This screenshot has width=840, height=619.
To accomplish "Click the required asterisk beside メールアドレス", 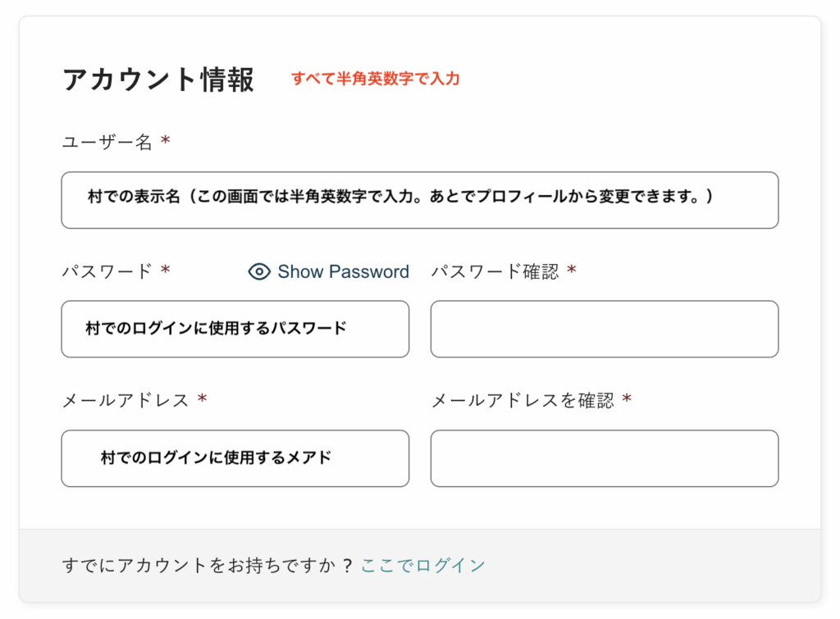I will (202, 399).
